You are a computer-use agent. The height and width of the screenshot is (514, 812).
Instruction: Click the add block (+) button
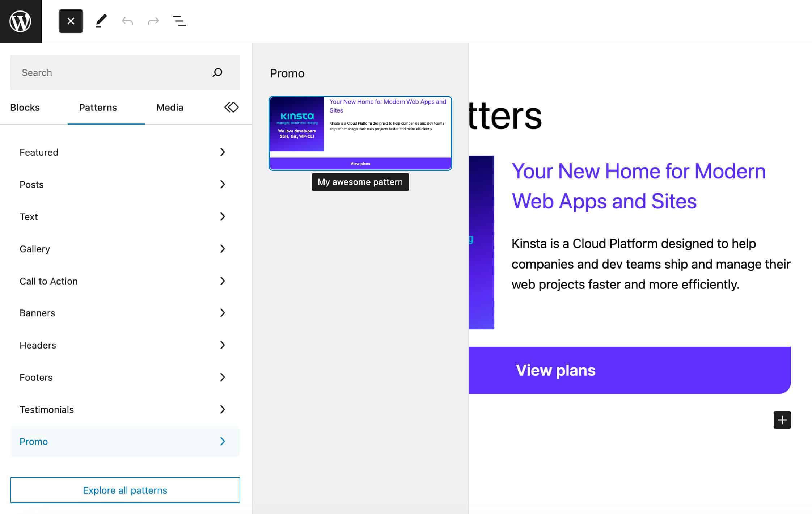pyautogui.click(x=782, y=420)
